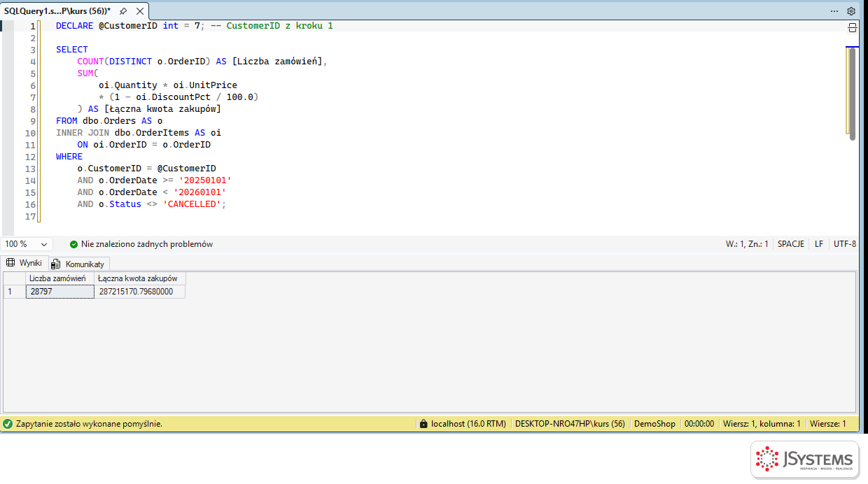This screenshot has height=484, width=868.
Task: Click the UTF-8 encoding indicator
Action: click(845, 244)
